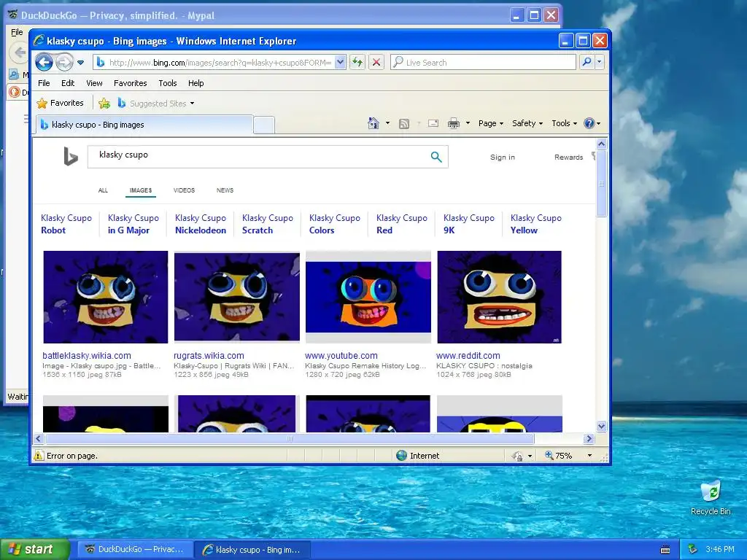
Task: Open a new blank tab
Action: coord(264,125)
